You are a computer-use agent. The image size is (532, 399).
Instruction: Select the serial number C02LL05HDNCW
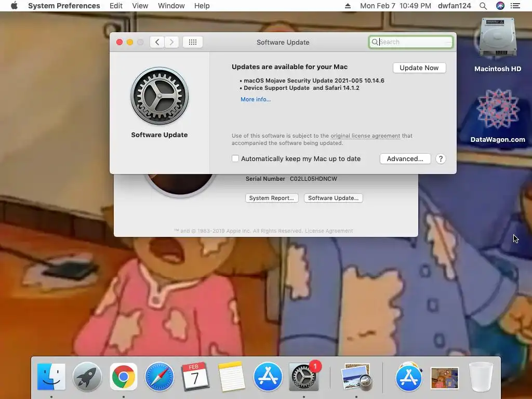[313, 179]
